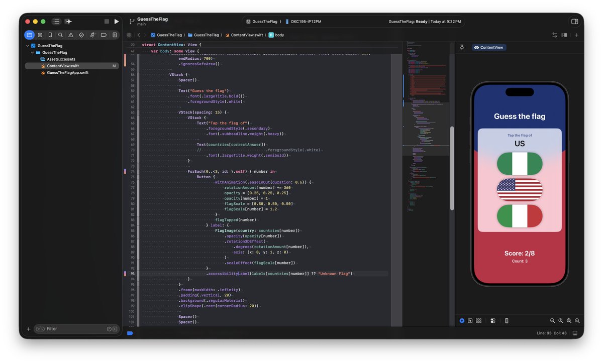The height and width of the screenshot is (364, 603).
Task: Open the Breakpoint navigator tag icon
Action: click(104, 35)
